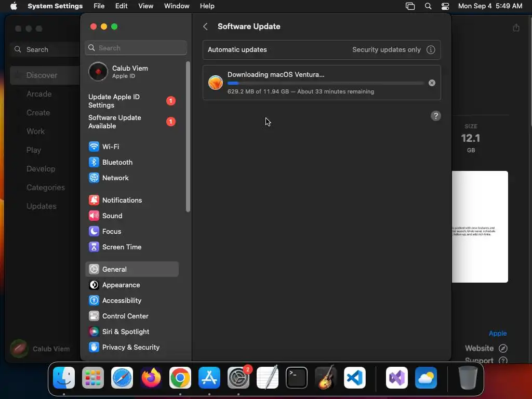
Task: Open TextEdit from the Dock
Action: click(x=268, y=378)
